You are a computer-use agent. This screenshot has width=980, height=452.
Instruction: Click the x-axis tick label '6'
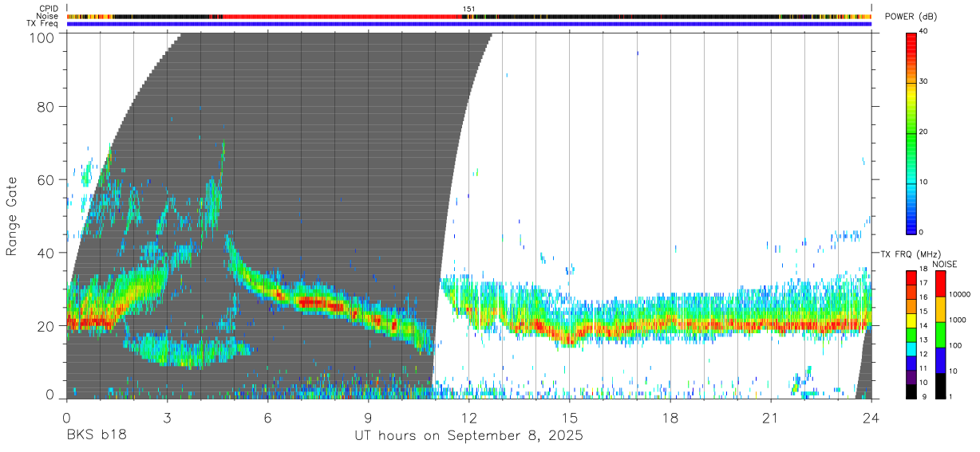point(267,418)
